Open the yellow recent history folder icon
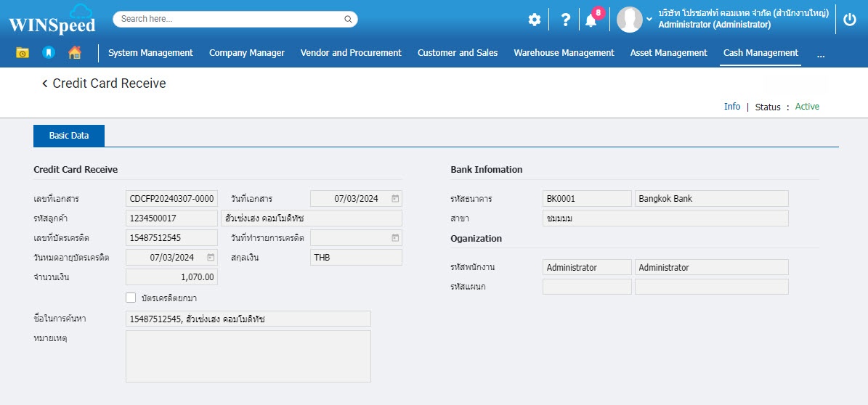 pos(23,53)
